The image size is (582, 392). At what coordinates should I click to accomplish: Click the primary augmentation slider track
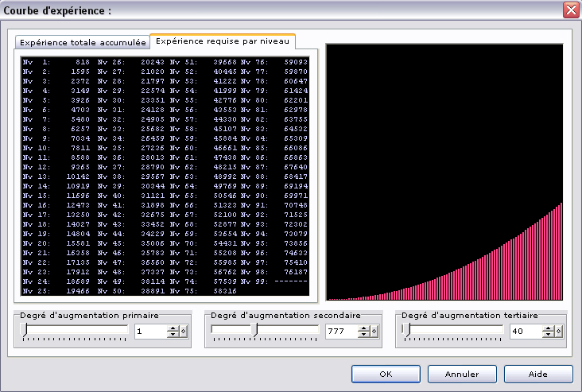(74, 331)
